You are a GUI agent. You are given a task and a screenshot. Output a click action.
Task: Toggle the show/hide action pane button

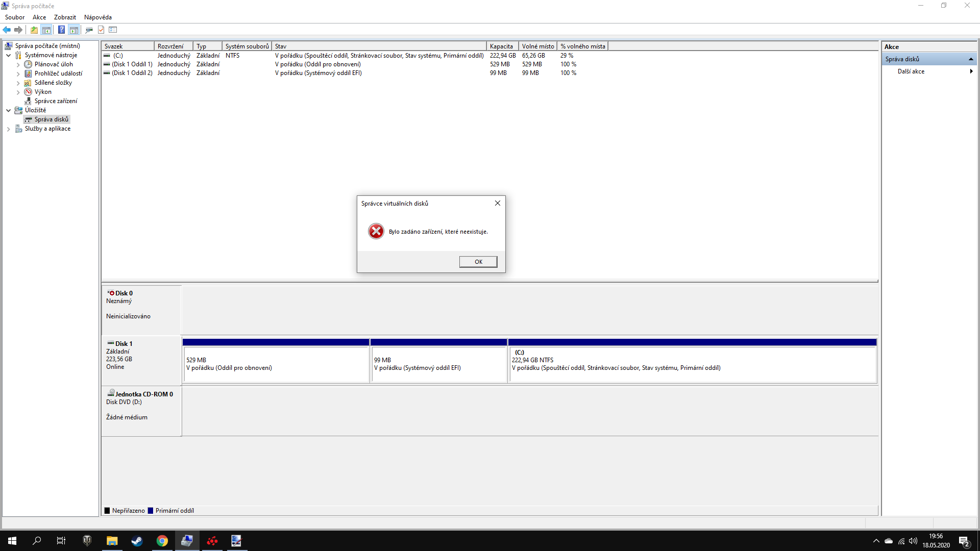(x=74, y=30)
